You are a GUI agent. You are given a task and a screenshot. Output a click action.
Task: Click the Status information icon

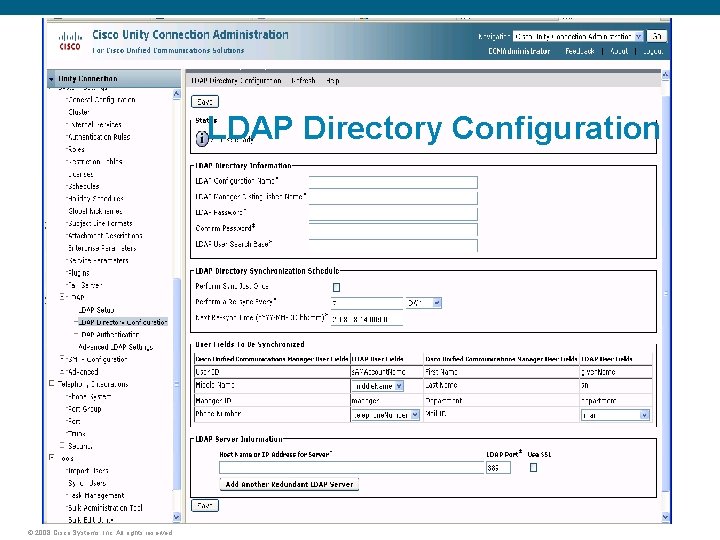click(x=202, y=138)
